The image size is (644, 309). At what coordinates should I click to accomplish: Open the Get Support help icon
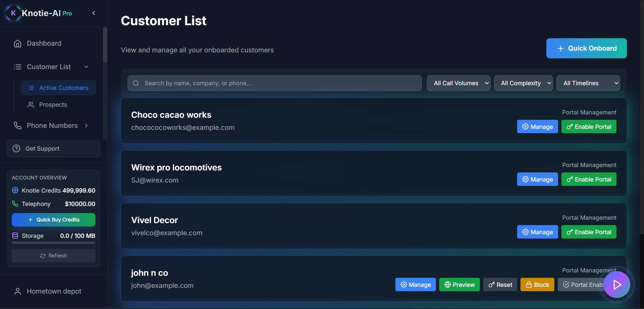pyautogui.click(x=16, y=149)
